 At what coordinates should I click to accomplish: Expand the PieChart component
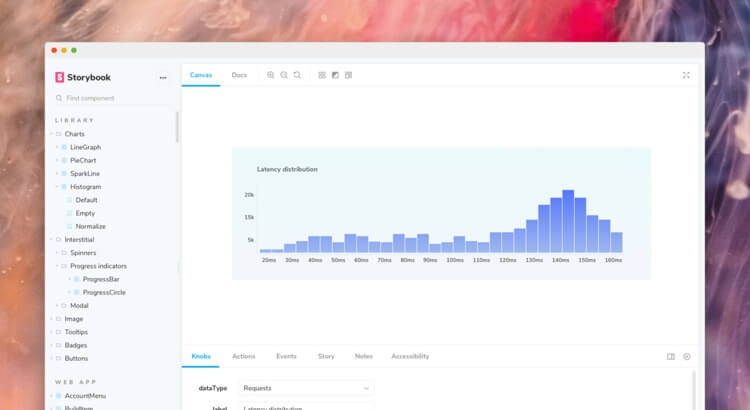click(83, 160)
